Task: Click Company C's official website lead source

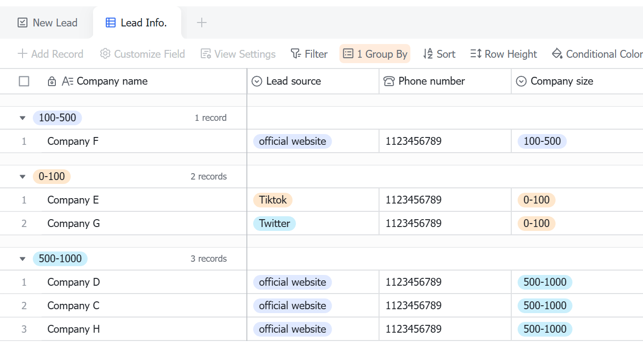Action: point(292,306)
